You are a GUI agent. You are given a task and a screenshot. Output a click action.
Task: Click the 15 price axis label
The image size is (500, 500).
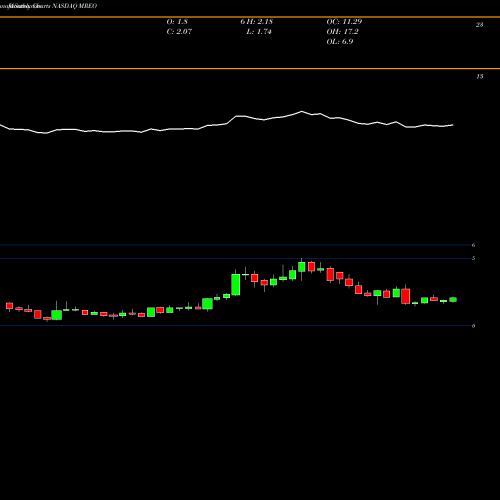[x=479, y=76]
